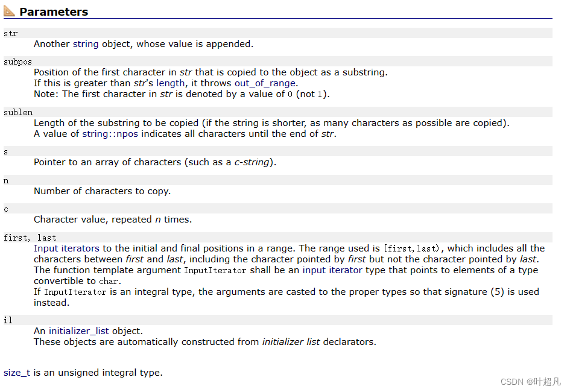
Task: Click the "il" parameter name
Action: pos(8,320)
